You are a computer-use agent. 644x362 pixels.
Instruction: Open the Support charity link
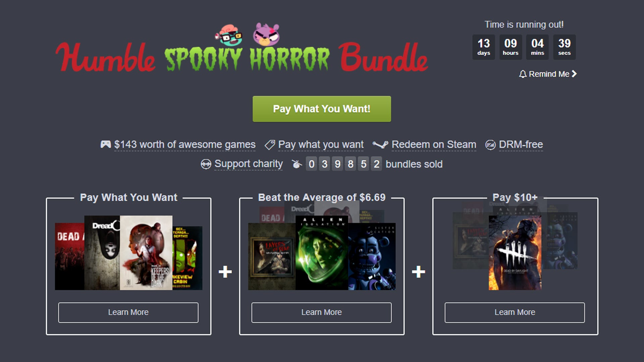249,164
